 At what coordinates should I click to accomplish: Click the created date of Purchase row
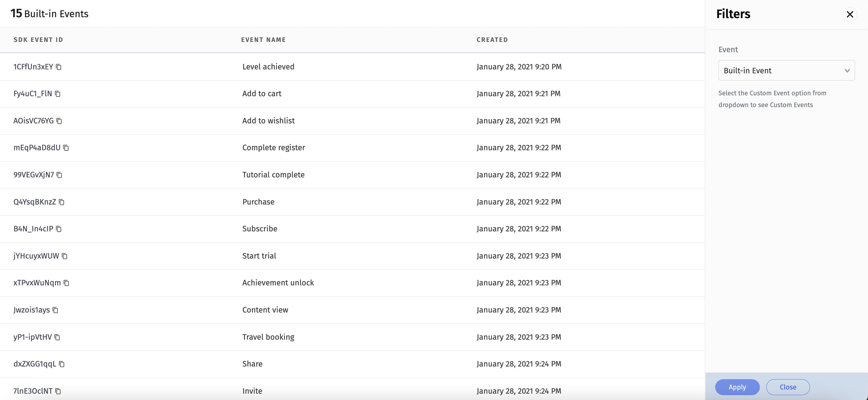point(519,202)
